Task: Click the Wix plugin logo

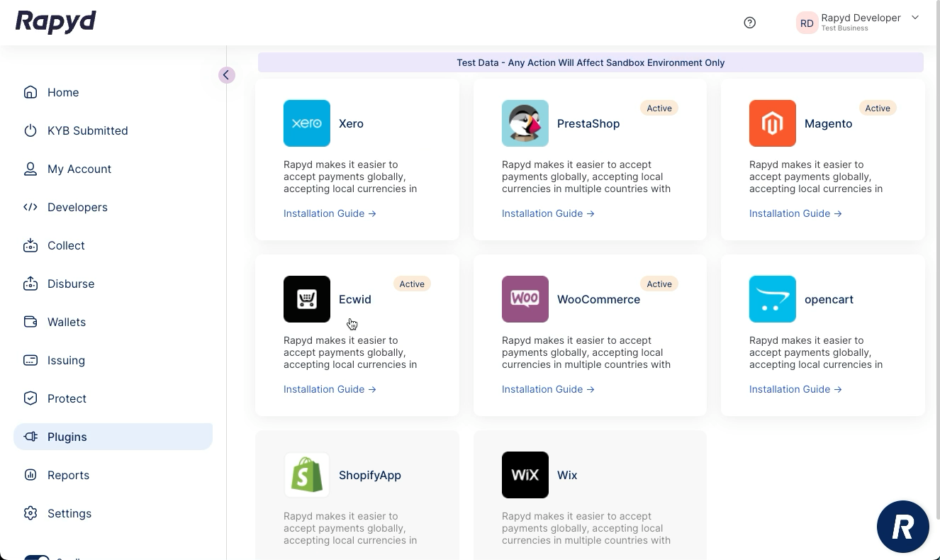Action: point(525,475)
